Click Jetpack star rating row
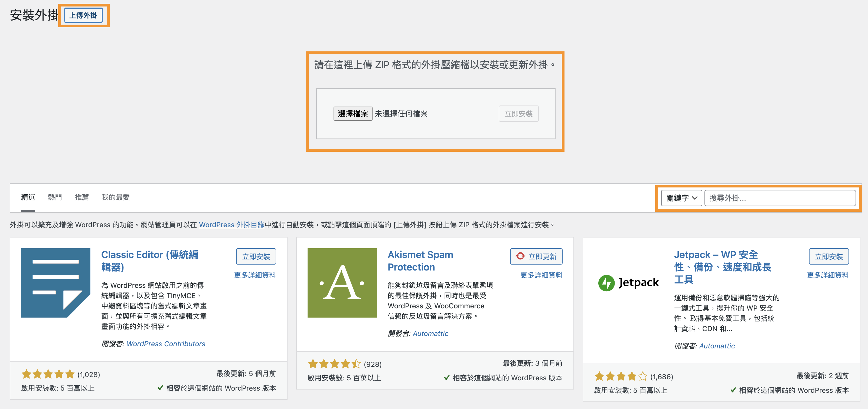The height and width of the screenshot is (409, 868). pos(621,376)
